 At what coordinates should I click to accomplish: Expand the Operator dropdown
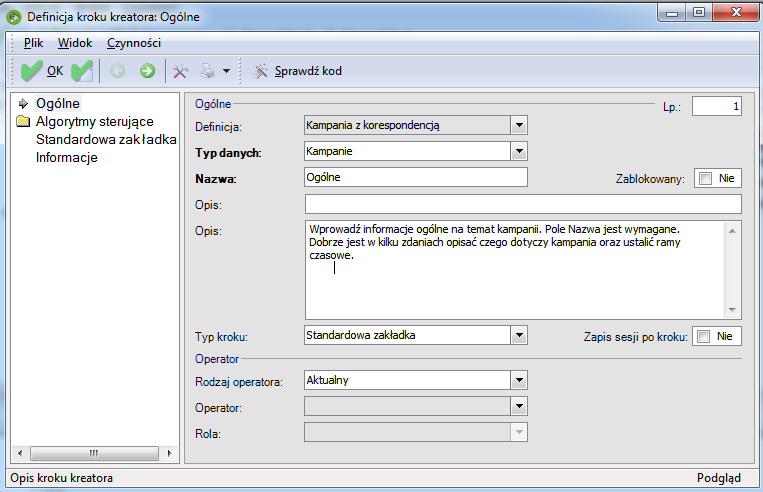(519, 406)
